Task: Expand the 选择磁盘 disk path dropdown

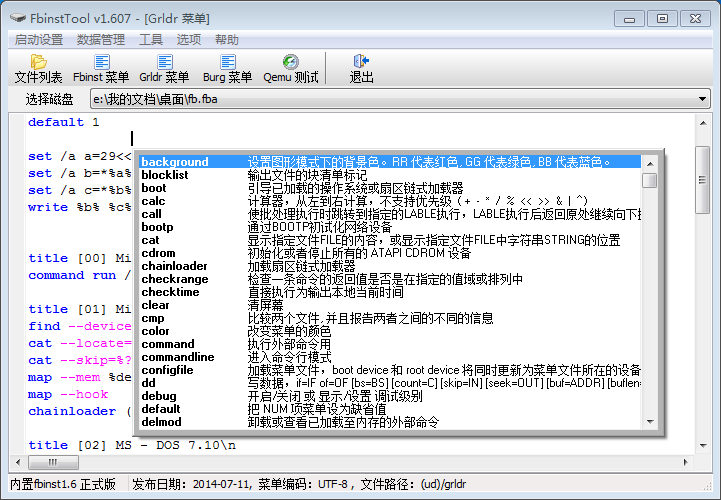Action: (702, 99)
